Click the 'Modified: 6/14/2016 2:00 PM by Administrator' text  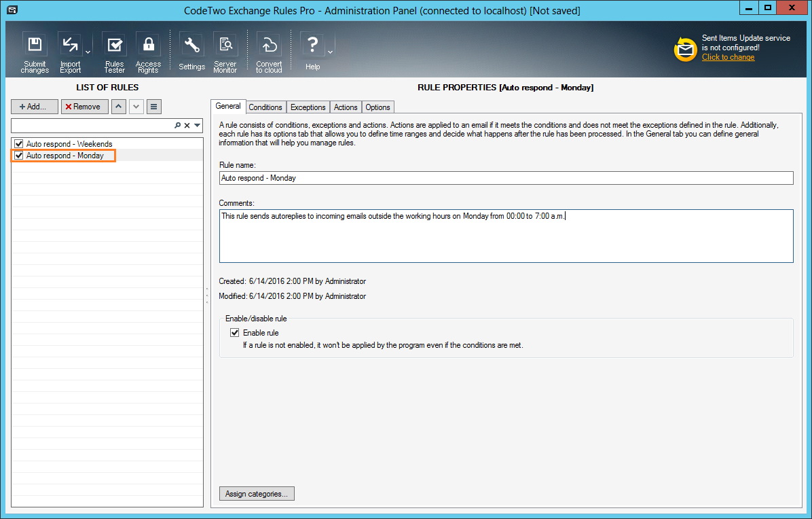tap(292, 296)
